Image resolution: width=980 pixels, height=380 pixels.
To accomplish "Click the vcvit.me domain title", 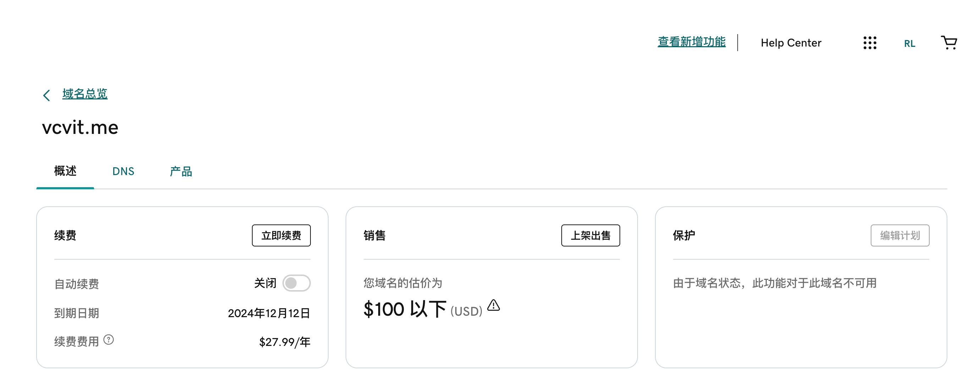I will 80,127.
